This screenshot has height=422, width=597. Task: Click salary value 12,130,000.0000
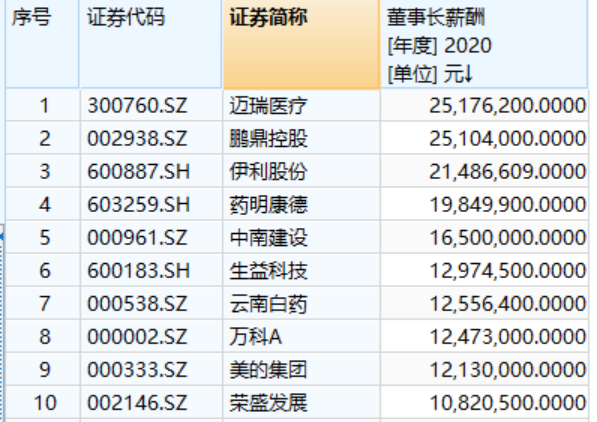[x=484, y=370]
